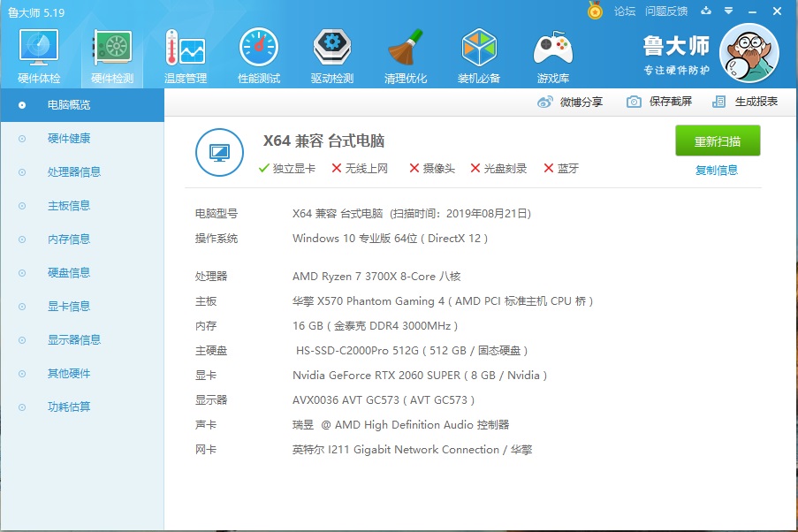The height and width of the screenshot is (532, 798).
Task: Open 硬盘信息 sidebar item
Action: tap(68, 273)
